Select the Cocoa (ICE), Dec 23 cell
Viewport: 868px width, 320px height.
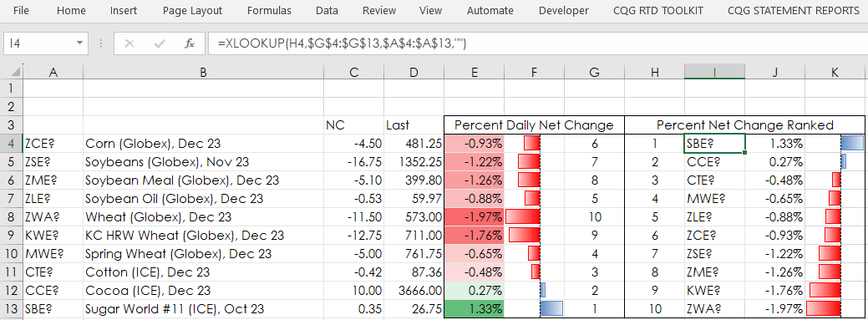point(203,290)
